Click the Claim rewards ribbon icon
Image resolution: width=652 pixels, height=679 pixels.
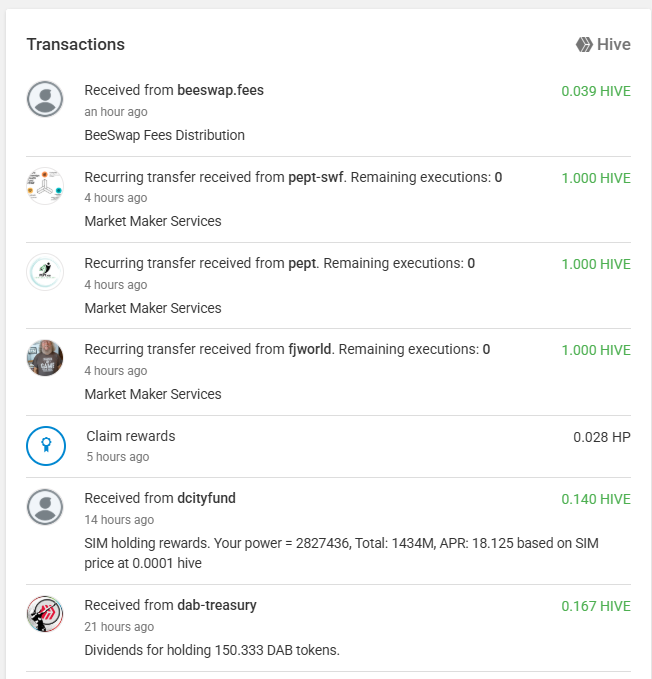pyautogui.click(x=46, y=446)
